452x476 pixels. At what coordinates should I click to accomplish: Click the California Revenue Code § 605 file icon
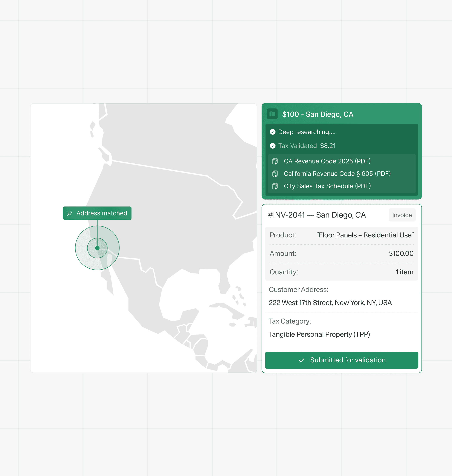275,174
